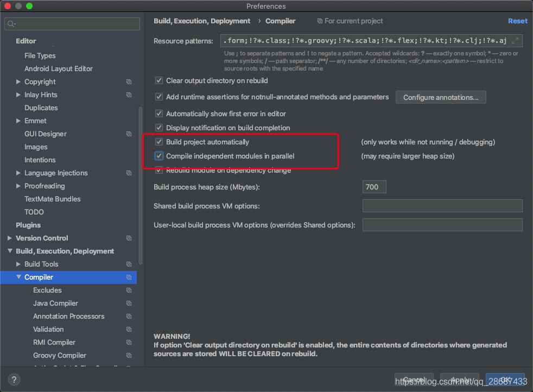Open the Annotation Processors settings
This screenshot has width=533, height=392.
(68, 317)
